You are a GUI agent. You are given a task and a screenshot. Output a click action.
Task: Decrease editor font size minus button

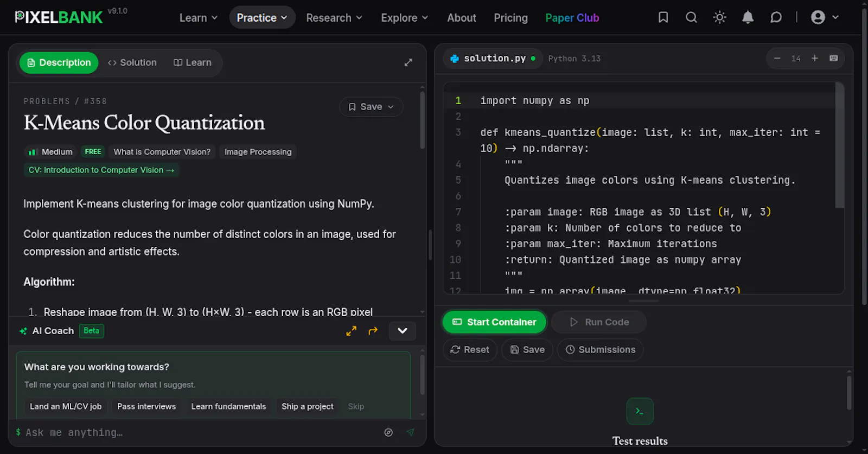[777, 58]
